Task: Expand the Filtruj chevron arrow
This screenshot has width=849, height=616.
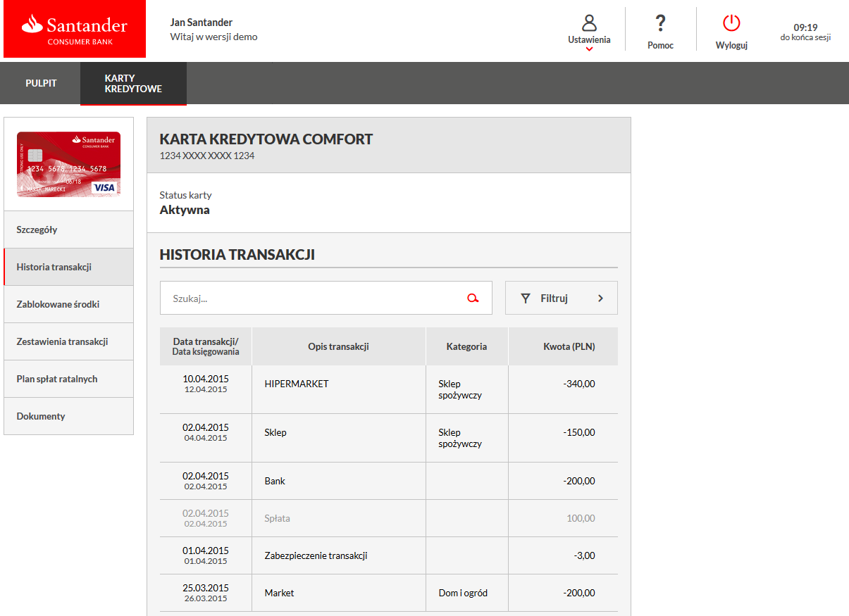Action: pos(600,298)
